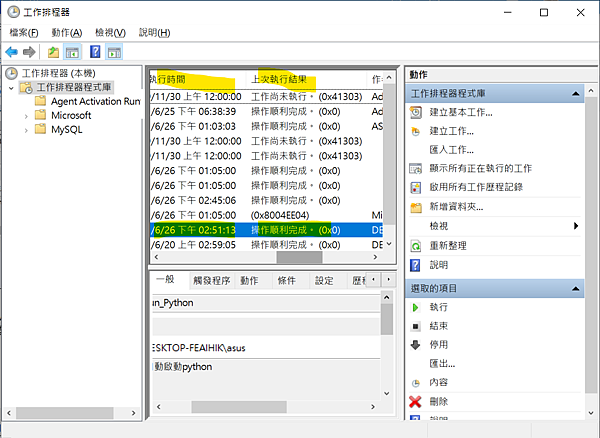Open the 動作(A) menu
The image size is (600, 438).
click(x=67, y=33)
